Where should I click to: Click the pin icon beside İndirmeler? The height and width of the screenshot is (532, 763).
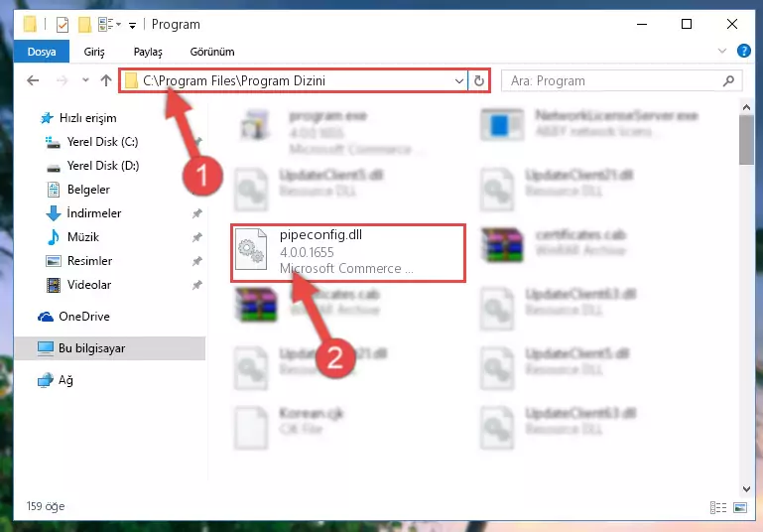pos(196,213)
